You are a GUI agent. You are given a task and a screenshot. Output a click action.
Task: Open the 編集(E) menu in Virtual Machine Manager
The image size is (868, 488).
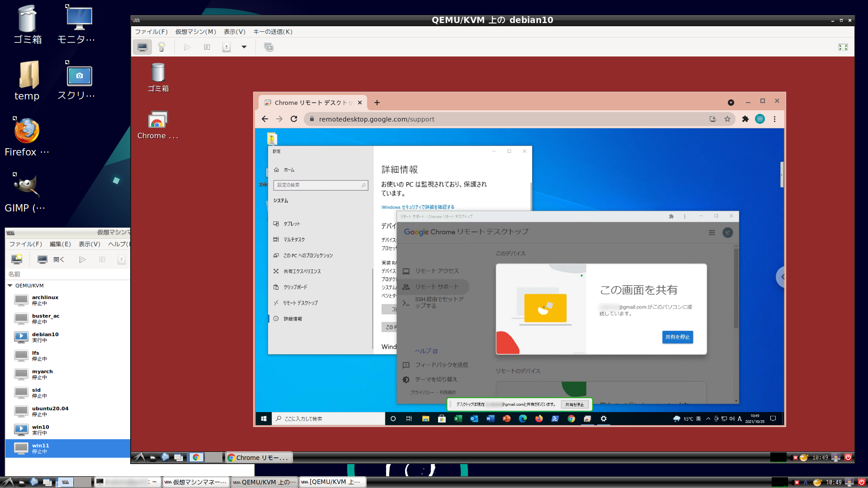click(60, 244)
